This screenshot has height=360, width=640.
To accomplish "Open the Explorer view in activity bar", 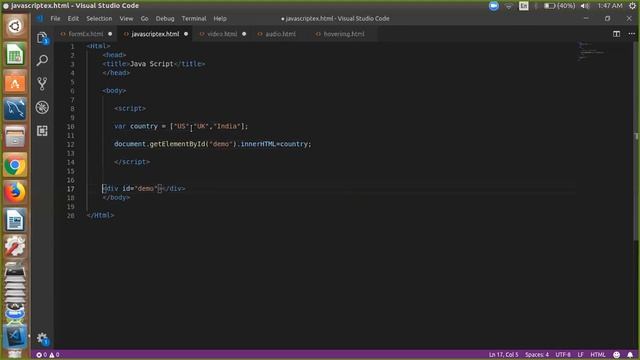I will click(x=42, y=38).
